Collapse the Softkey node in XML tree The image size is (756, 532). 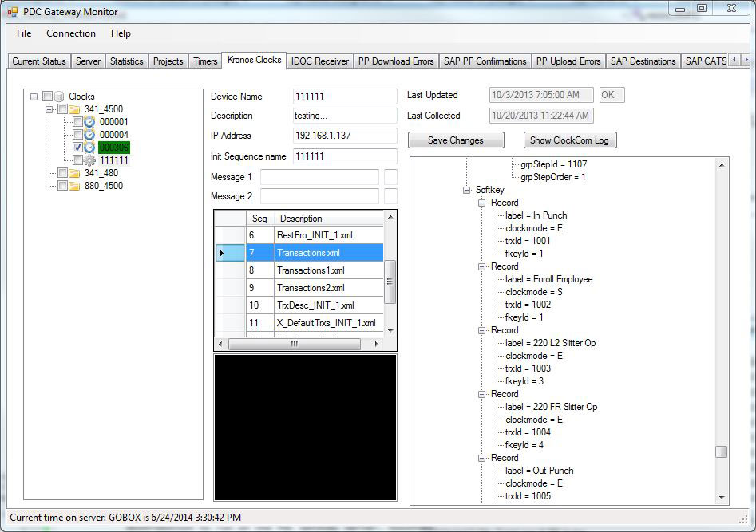pos(467,190)
